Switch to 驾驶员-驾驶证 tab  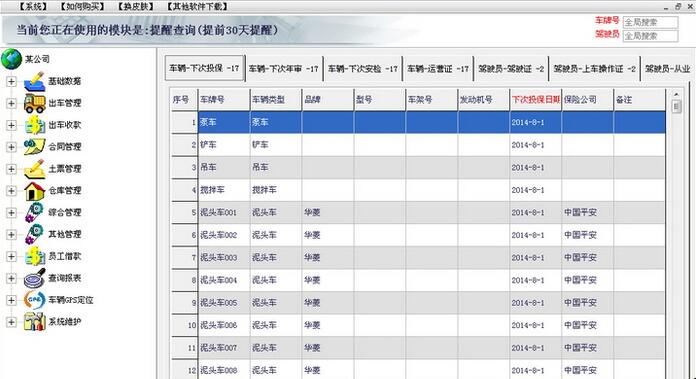pyautogui.click(x=511, y=69)
